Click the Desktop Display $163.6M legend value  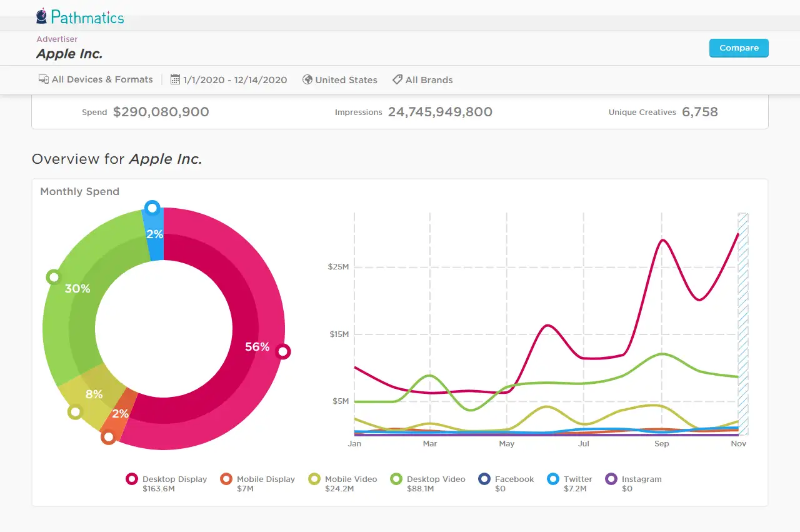[x=159, y=489]
